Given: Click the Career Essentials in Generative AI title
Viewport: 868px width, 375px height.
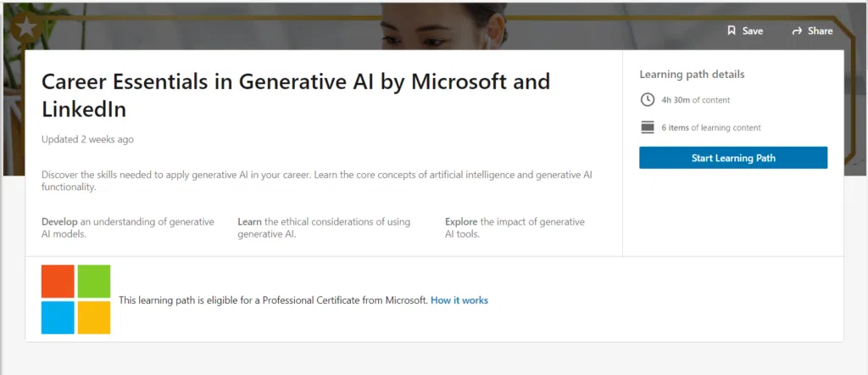Looking at the screenshot, I should tap(296, 95).
